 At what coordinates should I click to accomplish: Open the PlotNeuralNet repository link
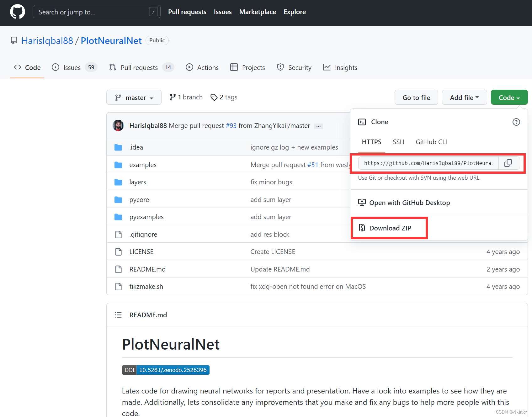click(111, 41)
